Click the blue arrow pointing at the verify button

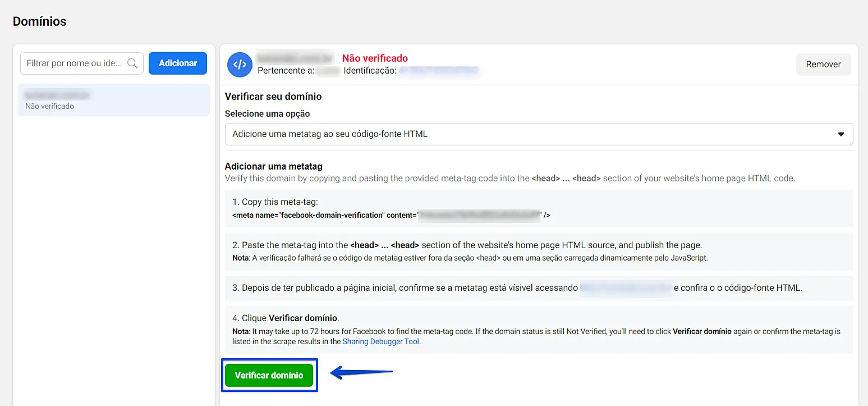(361, 372)
